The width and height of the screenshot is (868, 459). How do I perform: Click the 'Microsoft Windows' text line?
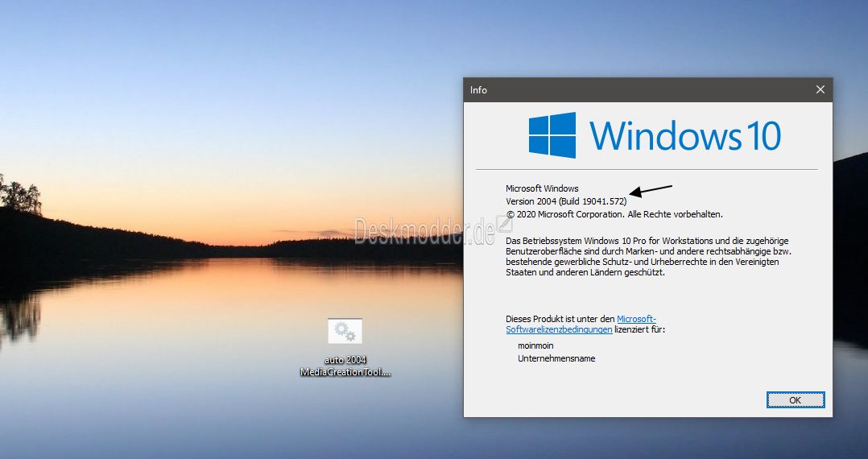coord(542,188)
